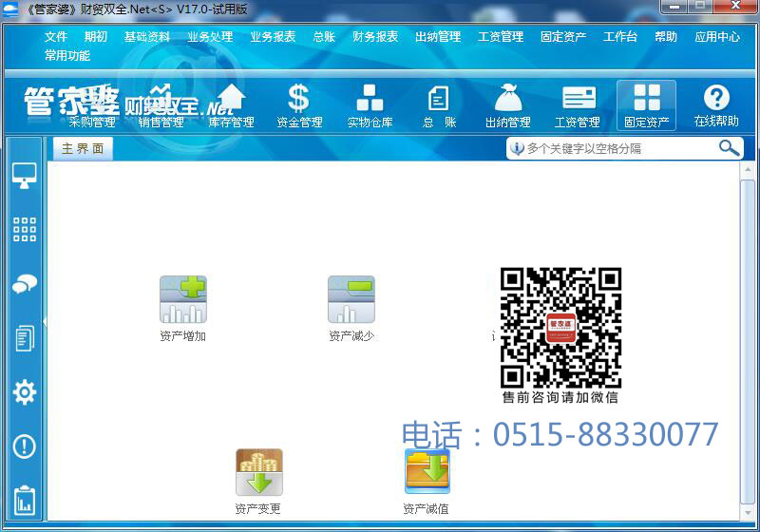Open the 资金管理 dollar icon
The height and width of the screenshot is (532, 760).
[299, 107]
